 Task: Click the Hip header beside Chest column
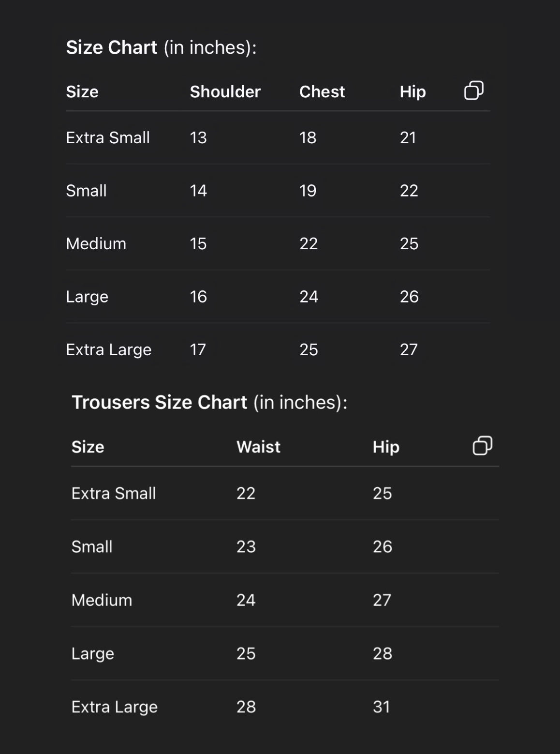click(413, 92)
